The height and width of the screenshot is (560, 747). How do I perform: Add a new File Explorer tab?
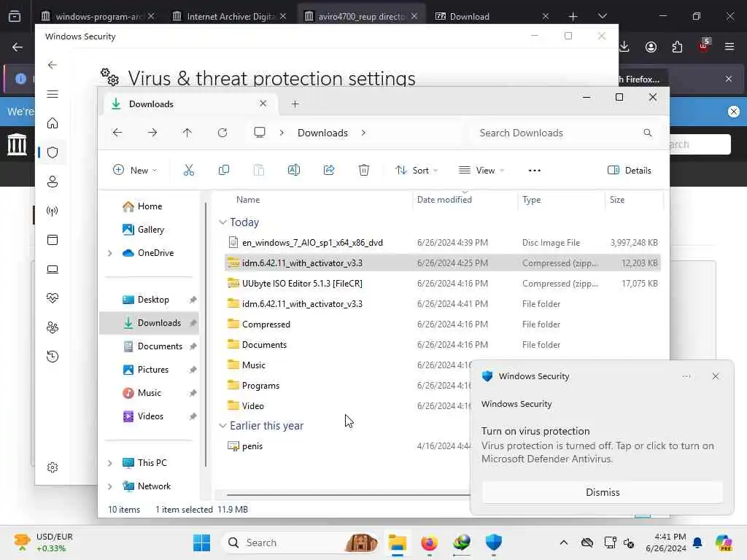pos(295,104)
